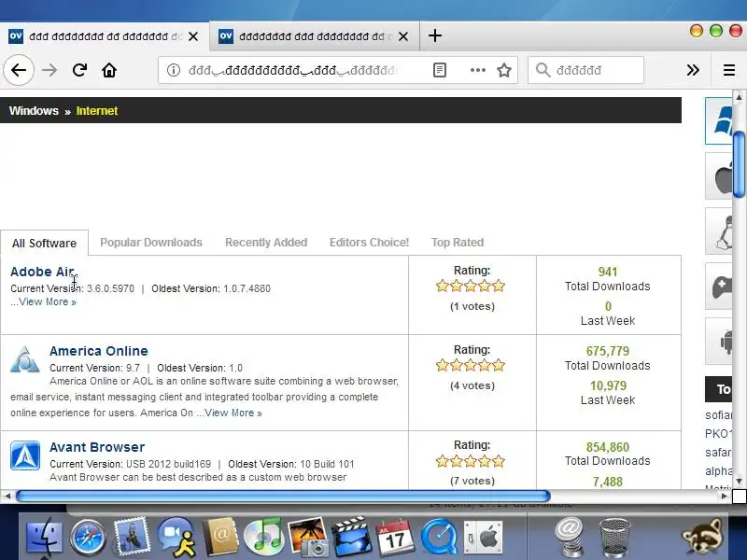Screen dimensions: 747x560
Task: Close the second browser tab
Action: (403, 36)
